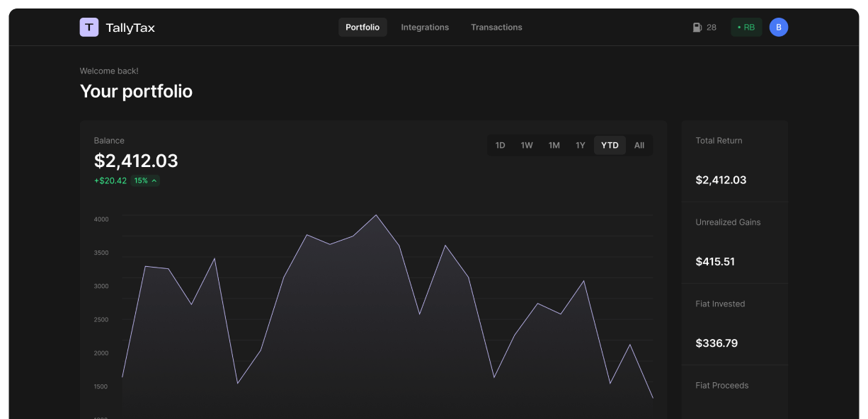This screenshot has height=419, width=868.
Task: Switch to the Portfolio tab
Action: 362,28
